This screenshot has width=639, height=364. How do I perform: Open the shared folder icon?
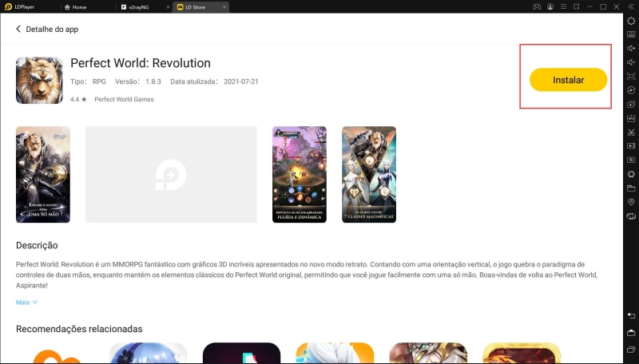click(x=631, y=188)
